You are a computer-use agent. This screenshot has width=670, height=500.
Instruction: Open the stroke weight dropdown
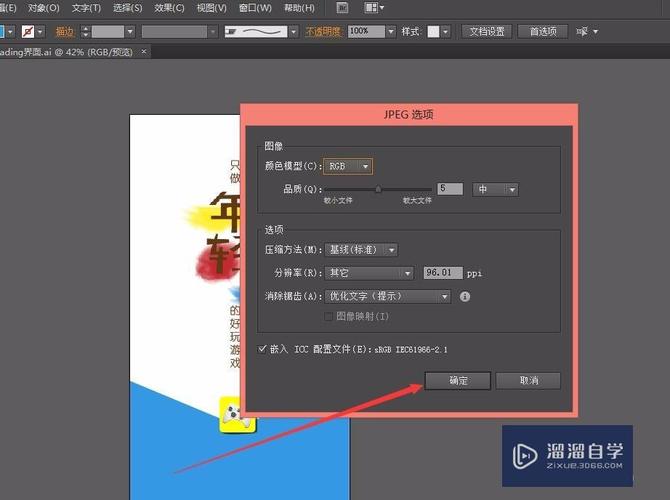tap(130, 31)
